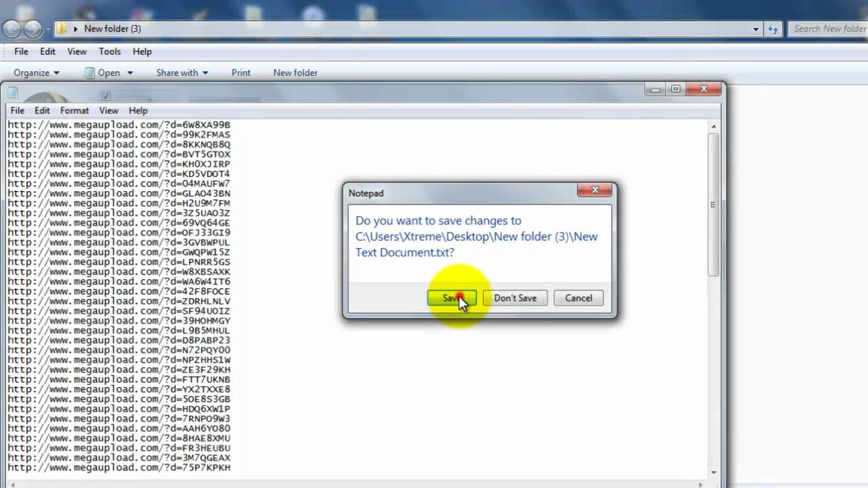Image resolution: width=868 pixels, height=488 pixels.
Task: Expand the Organize dropdown
Action: (x=37, y=73)
